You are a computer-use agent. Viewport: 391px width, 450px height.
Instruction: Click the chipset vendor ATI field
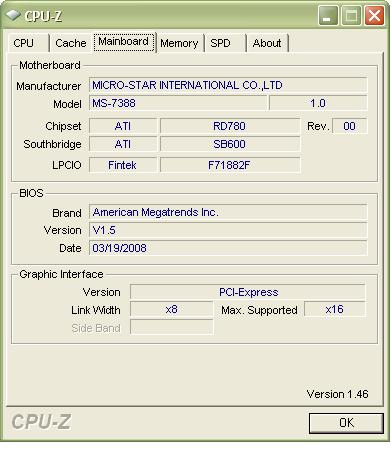point(123,126)
